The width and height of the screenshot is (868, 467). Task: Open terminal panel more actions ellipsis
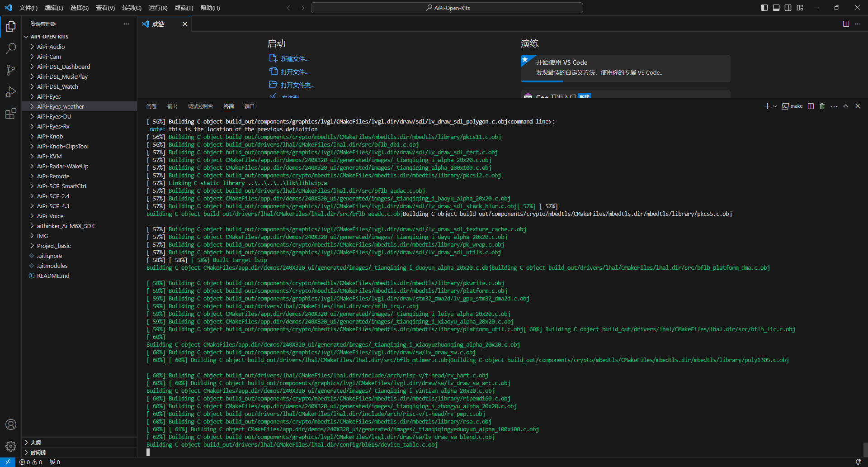(834, 106)
